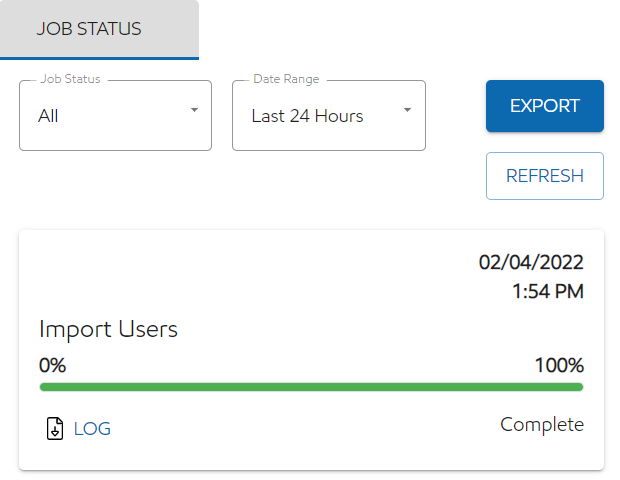Click the green Import Users progress bar
The image size is (620, 480).
311,387
